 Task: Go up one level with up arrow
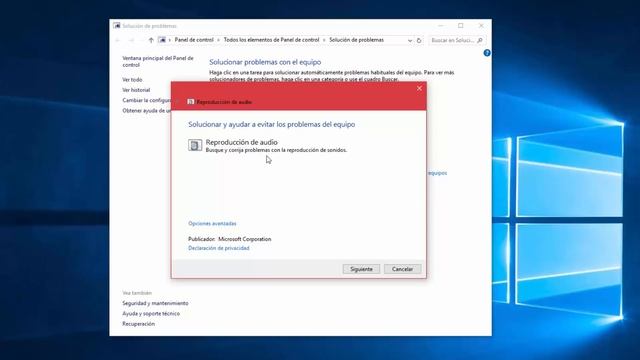[151, 40]
